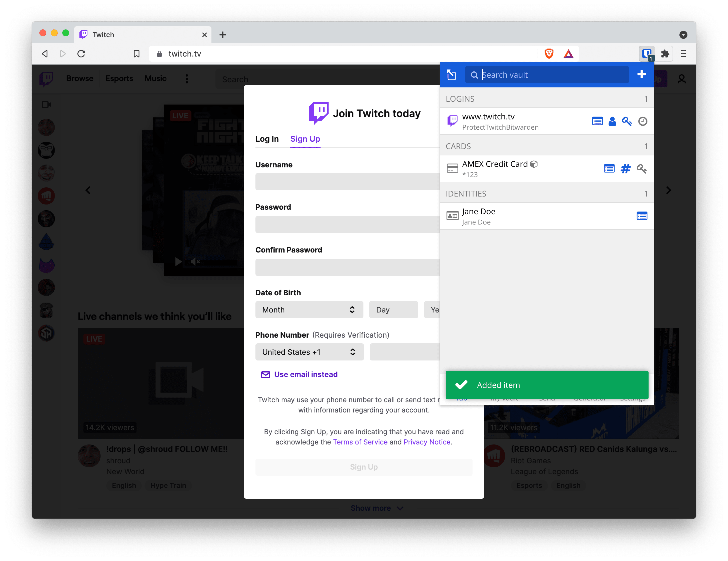The image size is (728, 561).
Task: Open the Browse menu item
Action: tap(80, 78)
